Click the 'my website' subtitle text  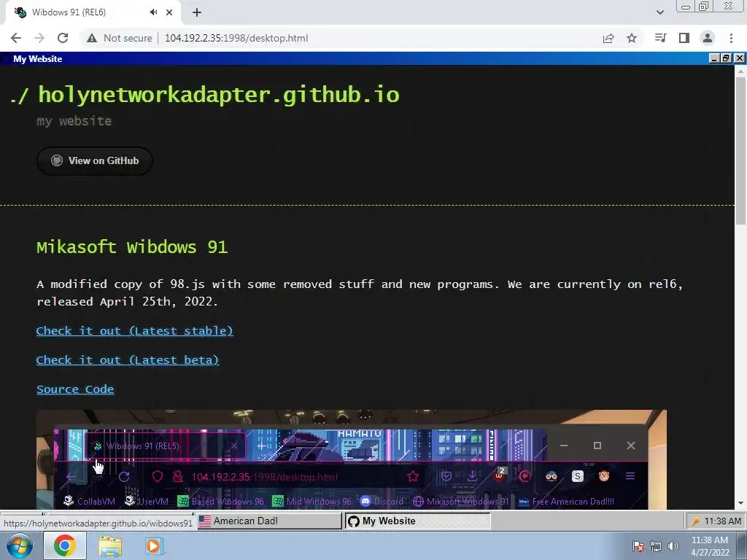click(74, 121)
